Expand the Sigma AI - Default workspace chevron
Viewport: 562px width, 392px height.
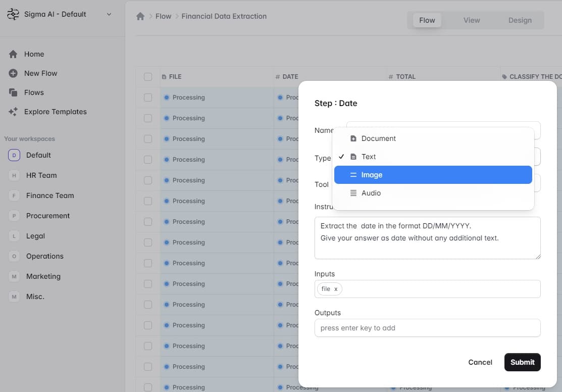pos(109,14)
